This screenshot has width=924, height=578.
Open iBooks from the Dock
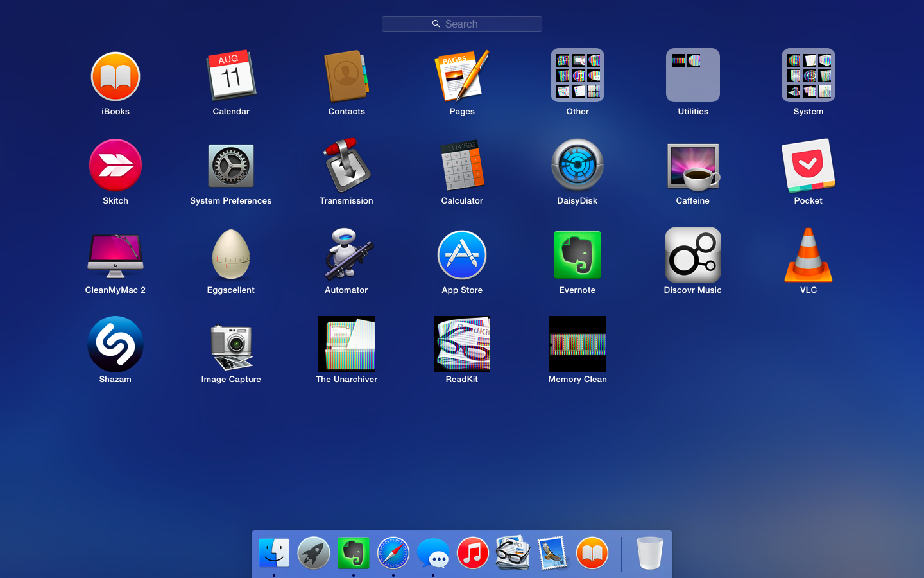coord(592,553)
